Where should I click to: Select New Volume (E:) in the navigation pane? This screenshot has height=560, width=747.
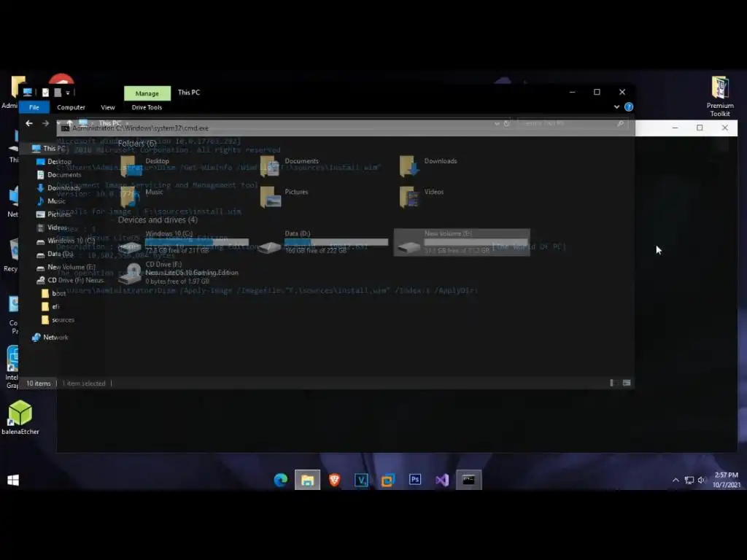(x=66, y=267)
